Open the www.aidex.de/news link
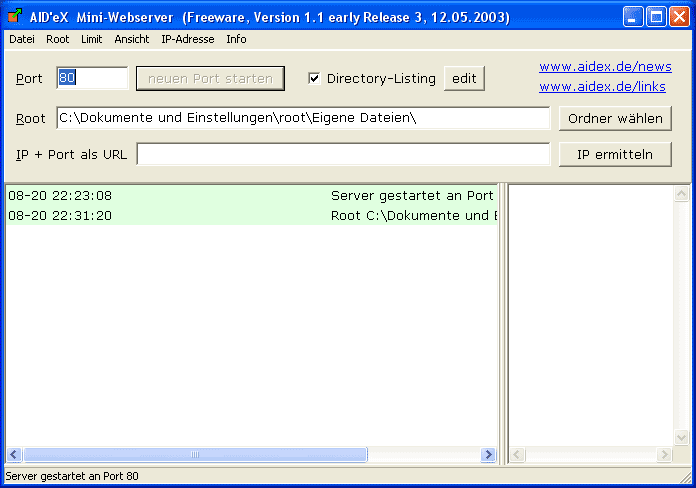The height and width of the screenshot is (488, 696). tap(605, 67)
